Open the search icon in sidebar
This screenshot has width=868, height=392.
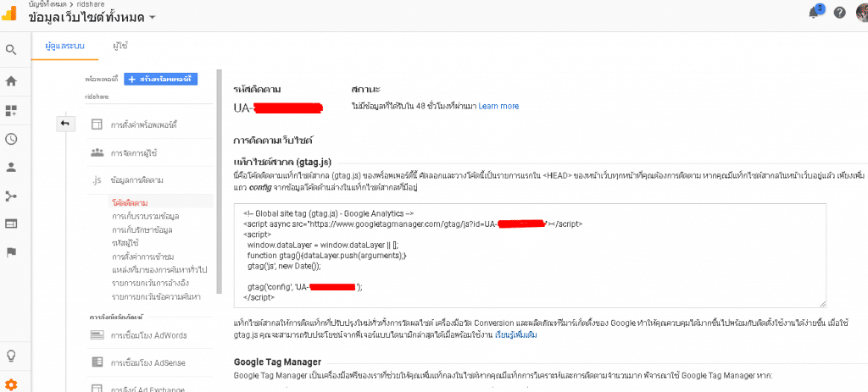click(x=11, y=50)
